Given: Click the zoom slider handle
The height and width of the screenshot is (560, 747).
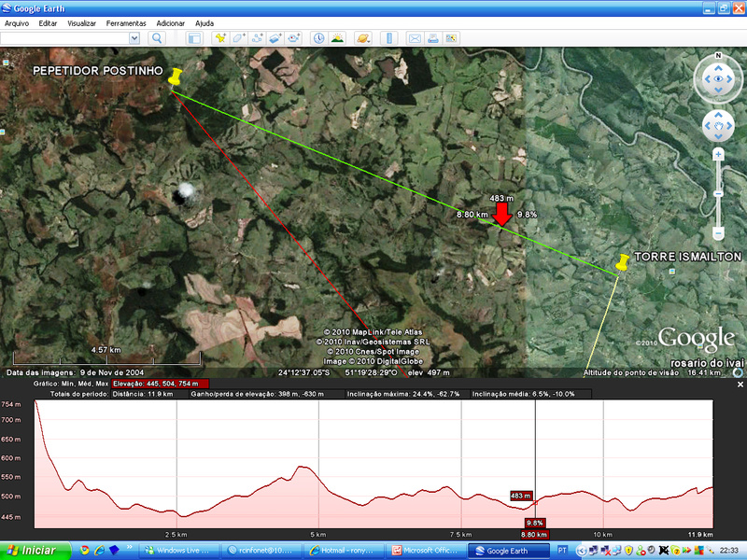Looking at the screenshot, I should [718, 194].
